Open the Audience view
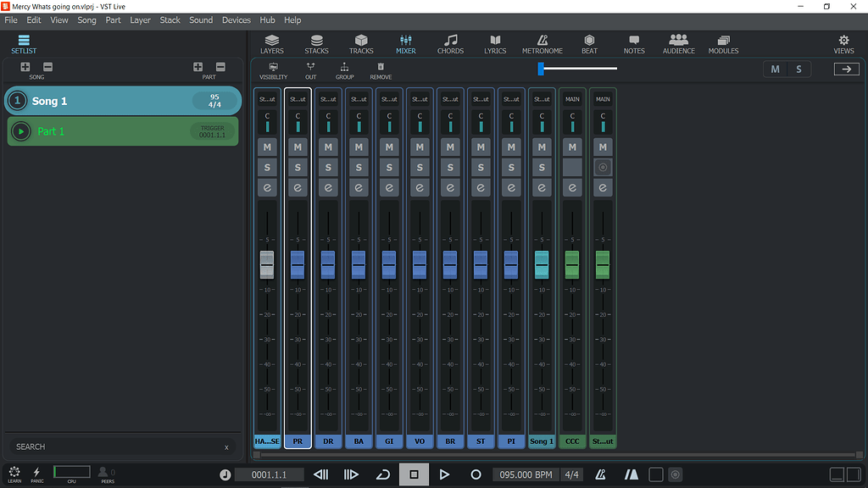 click(x=678, y=44)
